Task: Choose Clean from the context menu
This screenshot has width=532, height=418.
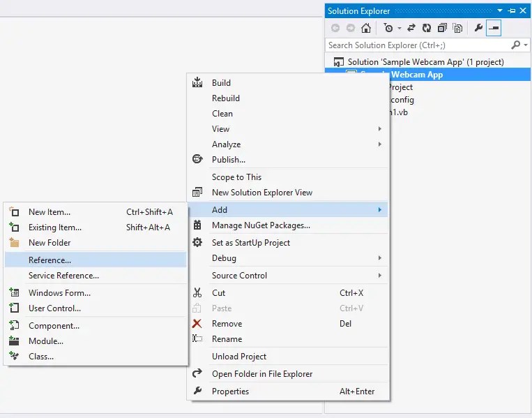Action: [x=222, y=114]
